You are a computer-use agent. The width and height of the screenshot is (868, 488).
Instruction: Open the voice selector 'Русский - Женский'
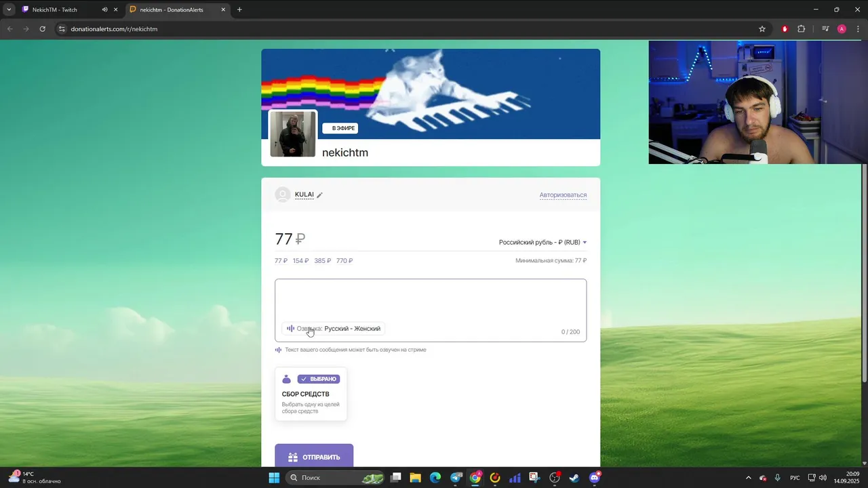coord(333,329)
